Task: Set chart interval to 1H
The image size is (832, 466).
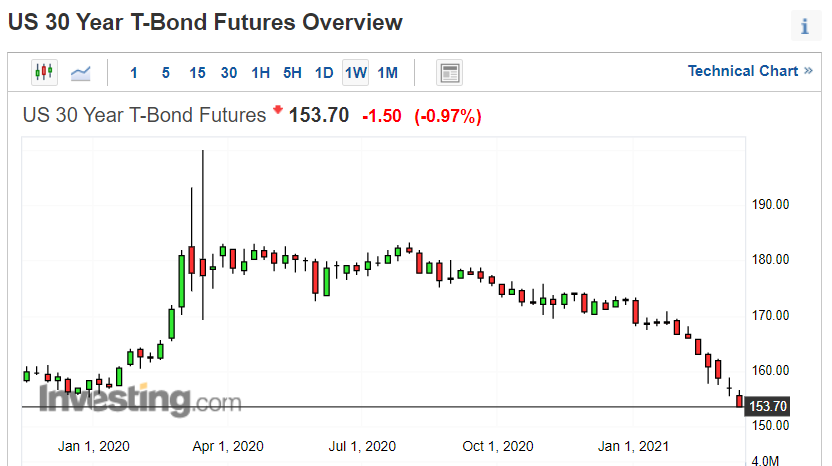Action: [261, 73]
